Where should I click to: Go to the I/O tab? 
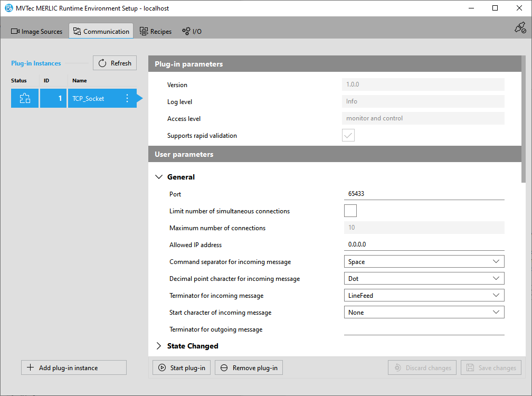coord(192,31)
